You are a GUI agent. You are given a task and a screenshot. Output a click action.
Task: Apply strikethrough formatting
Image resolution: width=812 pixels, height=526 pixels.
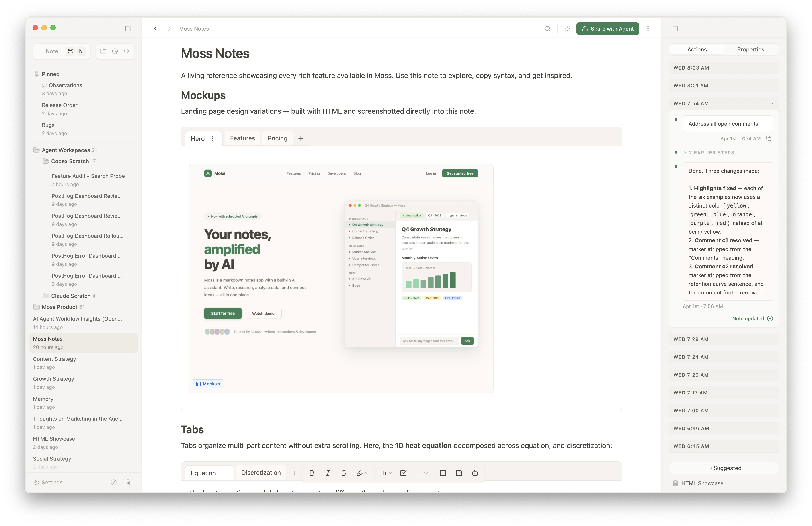(x=344, y=473)
